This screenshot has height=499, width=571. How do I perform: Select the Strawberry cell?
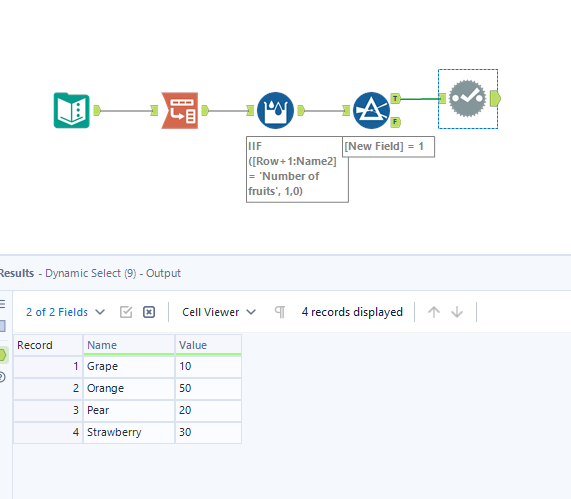pyautogui.click(x=129, y=432)
